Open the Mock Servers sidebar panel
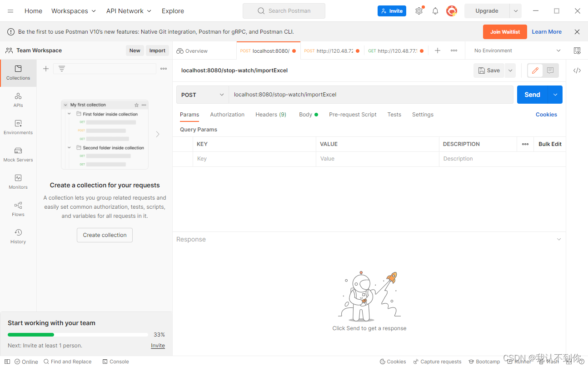Screen dimensions: 588x367 tap(18, 155)
